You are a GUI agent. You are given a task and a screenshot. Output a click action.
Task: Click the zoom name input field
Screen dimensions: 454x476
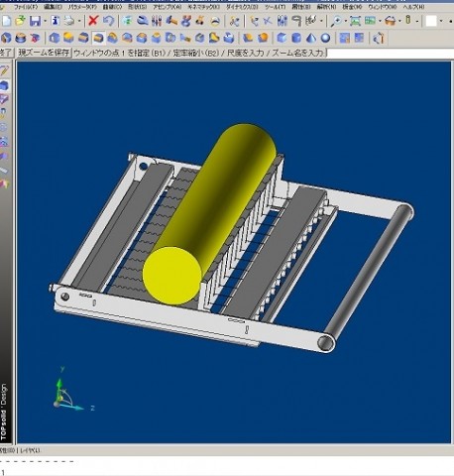pyautogui.click(x=390, y=54)
